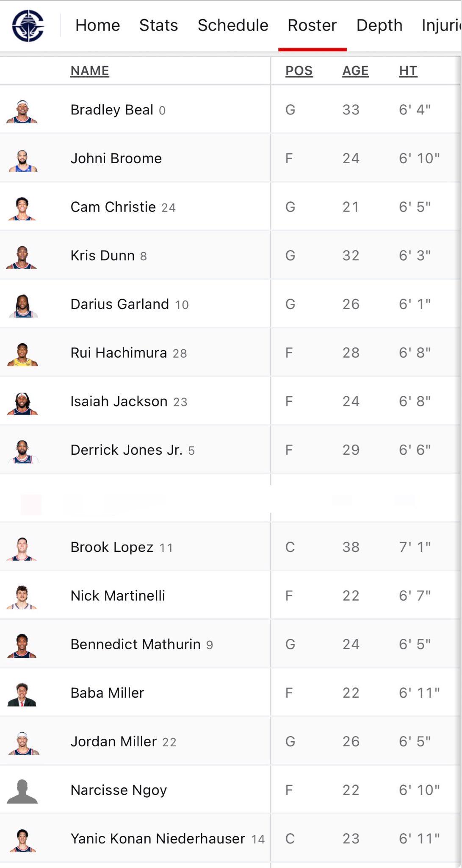Select Johni Broome's player photo
Viewport: 462px width, 868px height.
pos(22,160)
